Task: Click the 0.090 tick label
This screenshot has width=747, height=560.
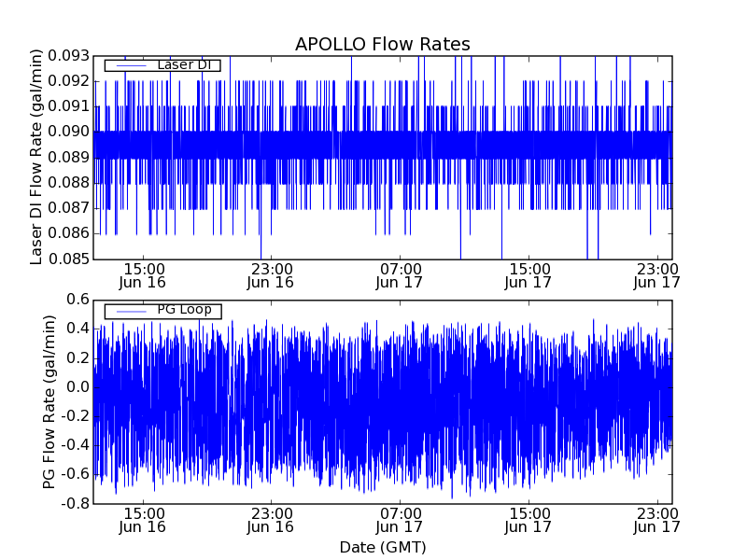Action: click(68, 132)
